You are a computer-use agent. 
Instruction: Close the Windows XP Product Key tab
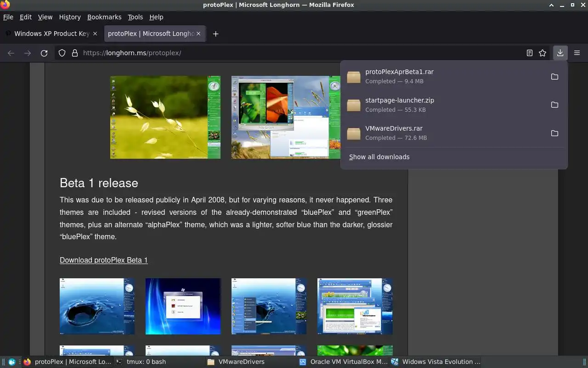(95, 34)
